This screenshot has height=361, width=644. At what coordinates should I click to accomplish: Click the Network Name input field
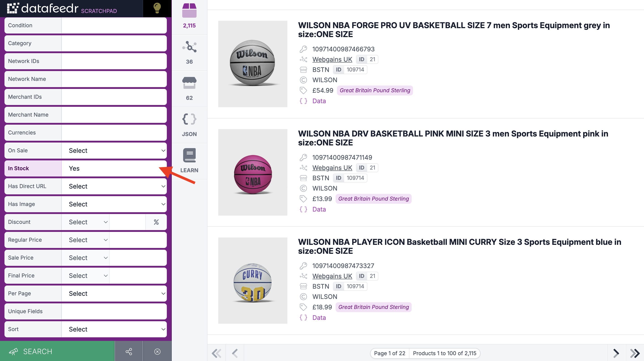(x=114, y=79)
